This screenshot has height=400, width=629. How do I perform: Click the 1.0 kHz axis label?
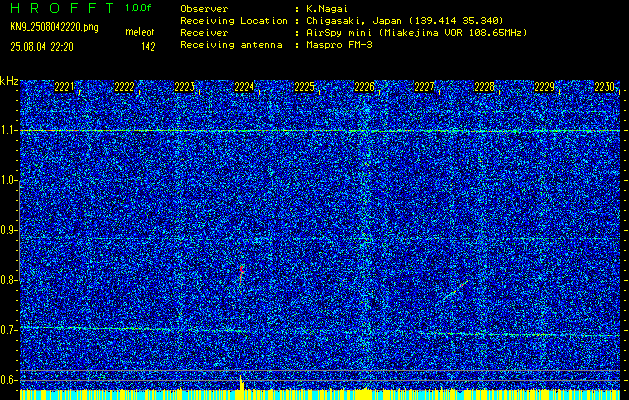tap(8, 180)
